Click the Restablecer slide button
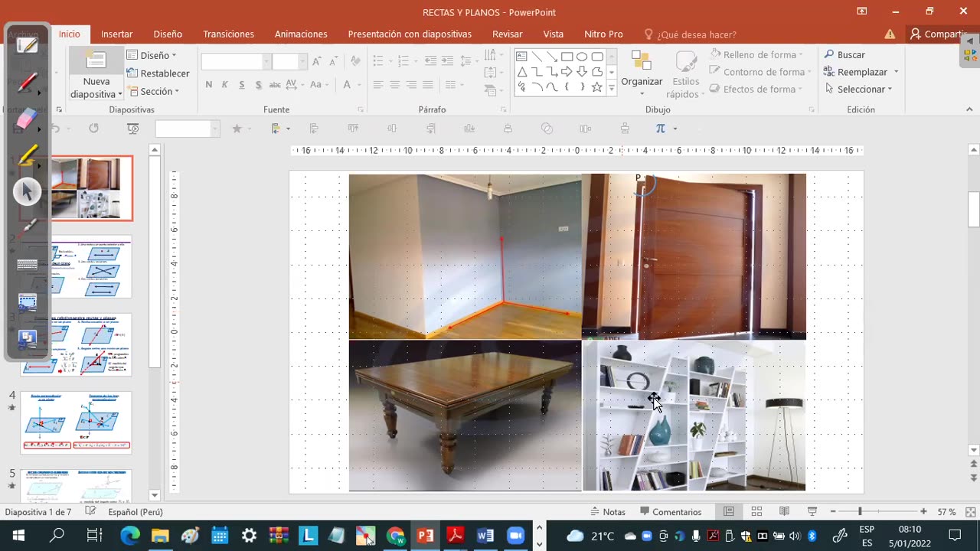Screen dimensions: 980x551 [158, 73]
